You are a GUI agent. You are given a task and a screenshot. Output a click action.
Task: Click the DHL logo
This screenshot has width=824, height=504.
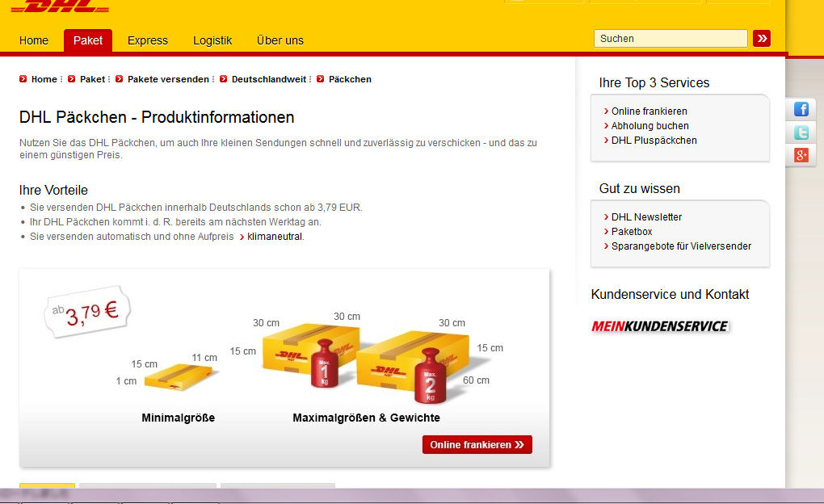click(60, 6)
